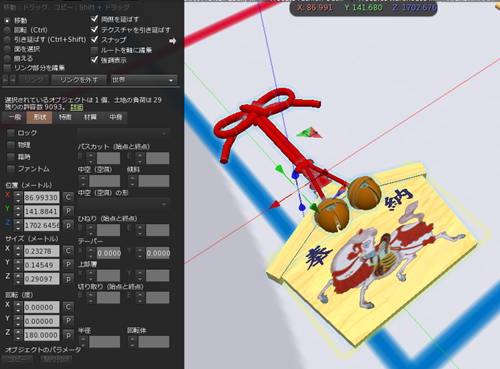Click the C copy button beside rotation X

click(x=68, y=307)
